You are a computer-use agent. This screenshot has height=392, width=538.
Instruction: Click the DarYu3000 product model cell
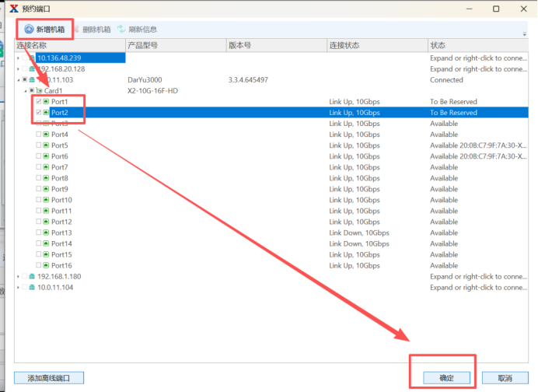point(145,80)
